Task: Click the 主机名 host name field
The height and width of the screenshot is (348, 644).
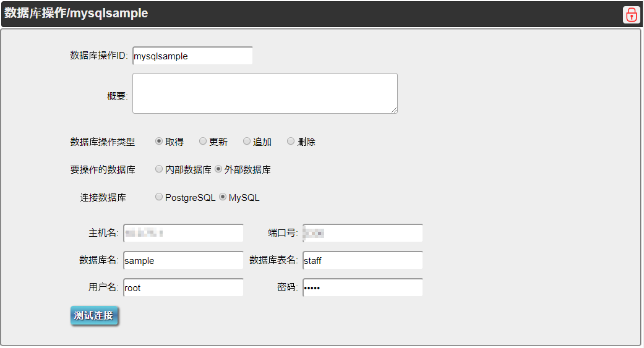Action: point(183,233)
